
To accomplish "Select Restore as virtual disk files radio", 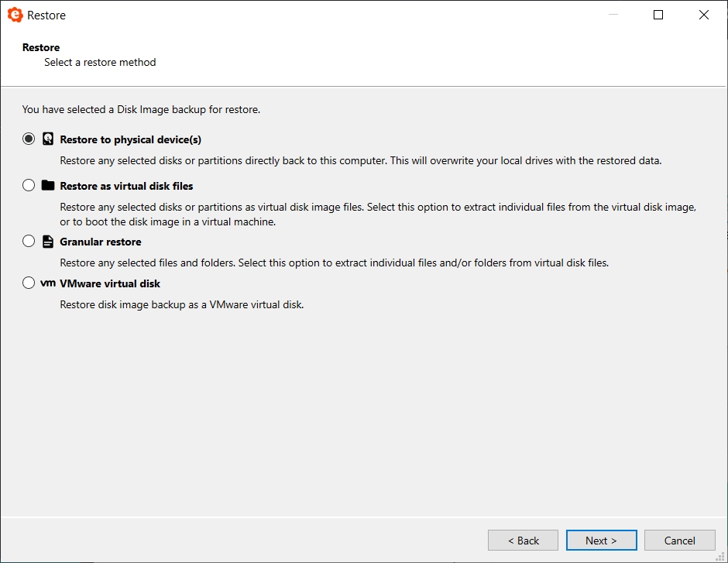I will [x=29, y=185].
